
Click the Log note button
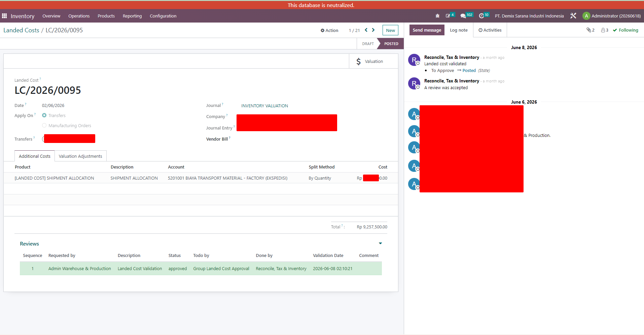[459, 30]
